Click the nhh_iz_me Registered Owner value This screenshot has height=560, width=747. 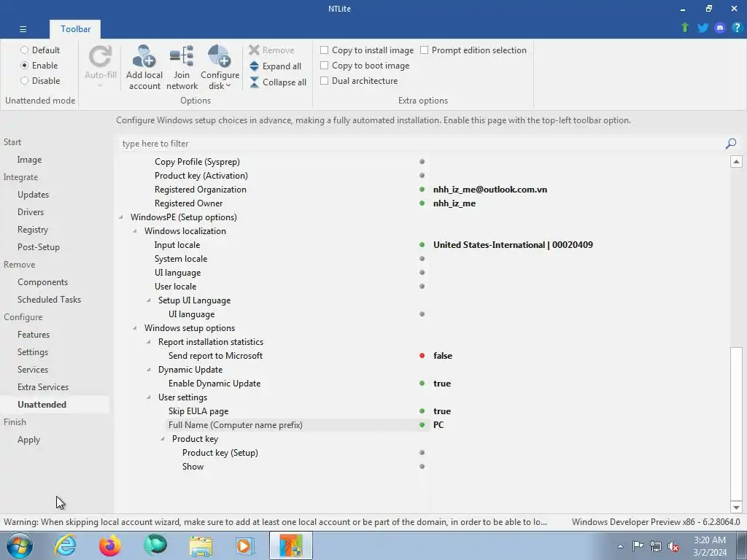[x=454, y=203]
